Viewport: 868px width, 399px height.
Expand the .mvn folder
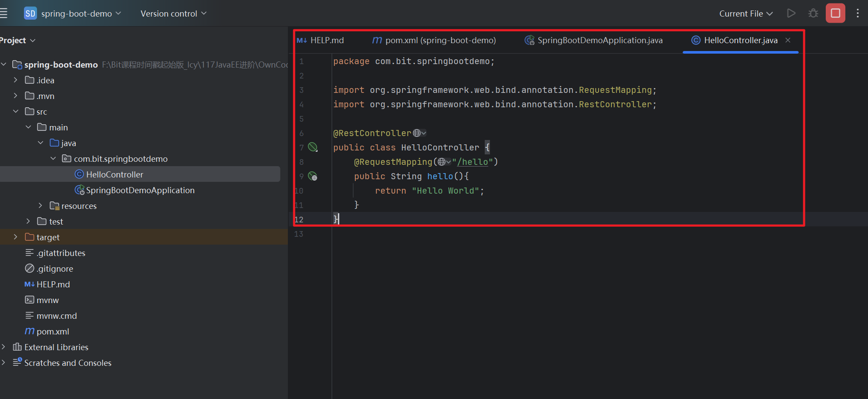point(16,96)
